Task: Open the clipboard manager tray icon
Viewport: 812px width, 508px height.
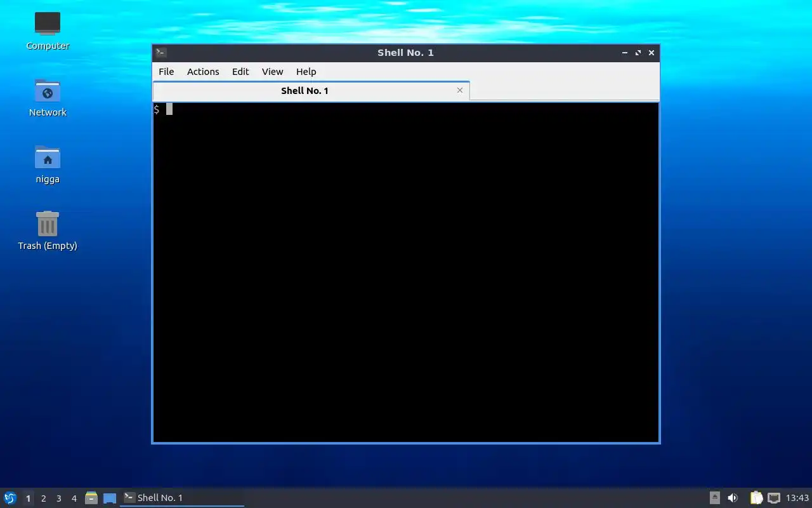Action: [756, 498]
